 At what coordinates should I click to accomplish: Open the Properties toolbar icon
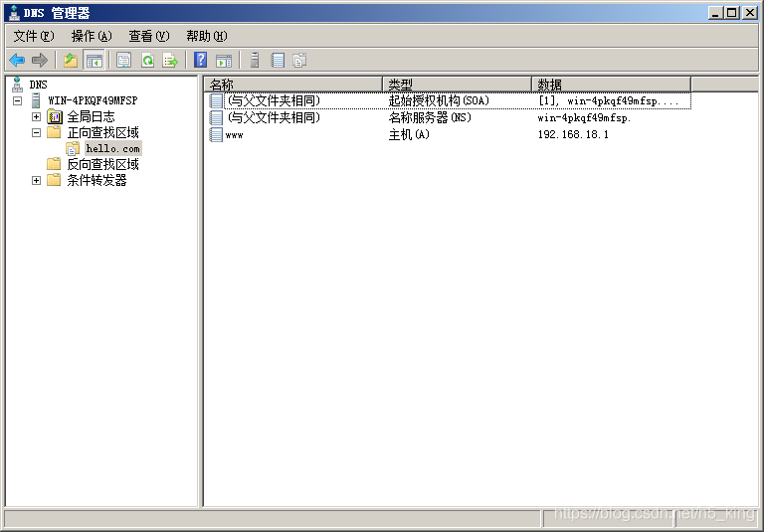click(123, 60)
